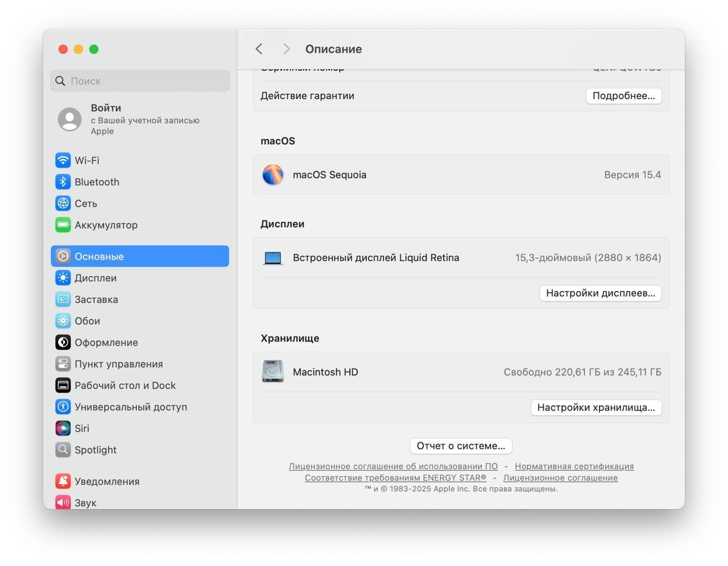
Task: Open Нормативная сертификация link
Action: [574, 466]
